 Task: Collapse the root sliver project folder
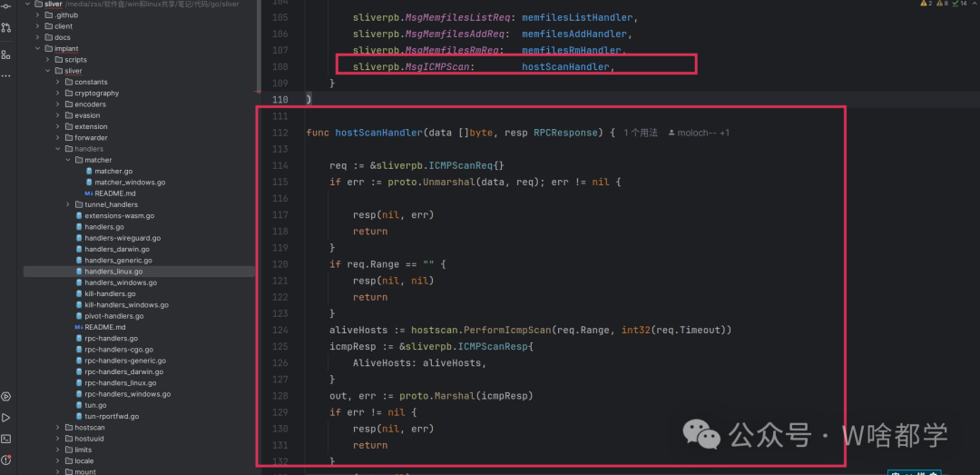[x=28, y=4]
